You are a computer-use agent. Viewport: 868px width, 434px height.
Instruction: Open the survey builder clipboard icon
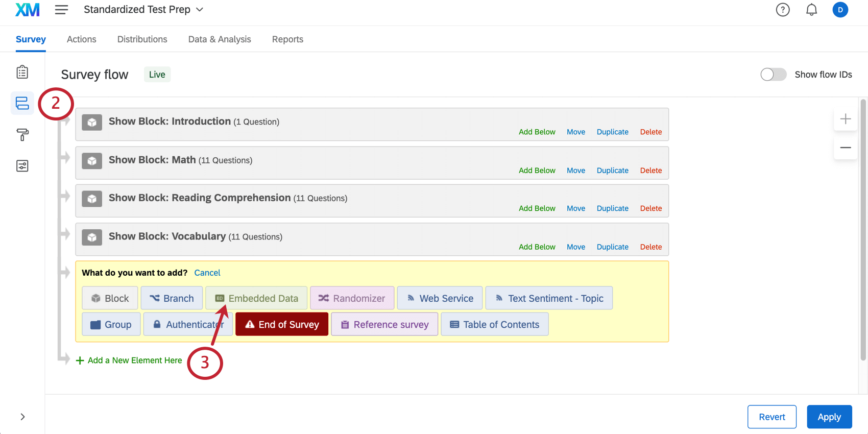click(x=22, y=72)
